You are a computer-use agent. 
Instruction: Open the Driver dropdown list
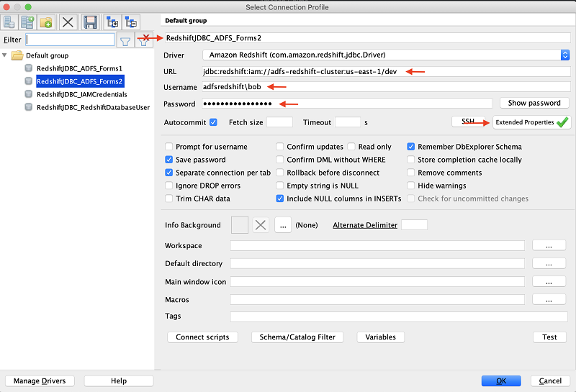(565, 55)
